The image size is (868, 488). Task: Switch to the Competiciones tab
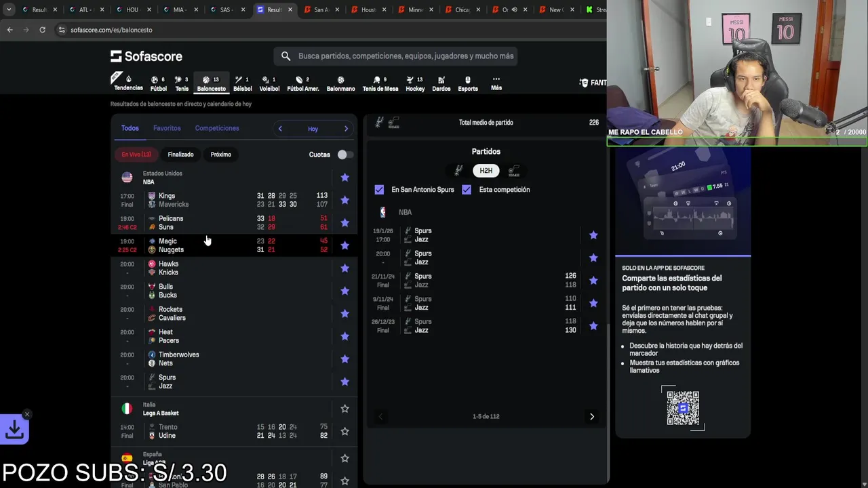pyautogui.click(x=217, y=128)
